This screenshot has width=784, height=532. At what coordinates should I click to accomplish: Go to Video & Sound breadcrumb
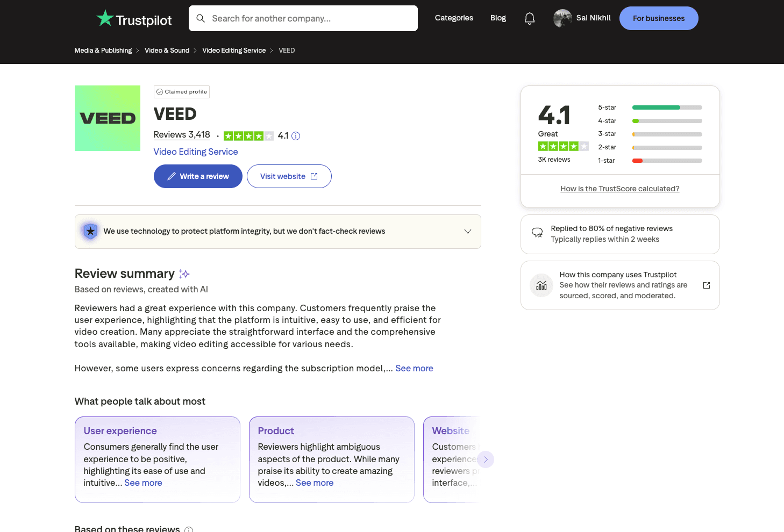[167, 51]
